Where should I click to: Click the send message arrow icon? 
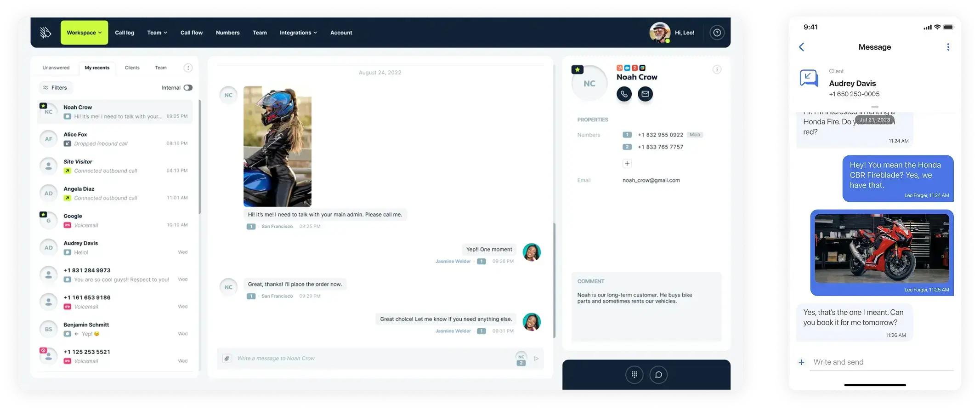pyautogui.click(x=536, y=359)
